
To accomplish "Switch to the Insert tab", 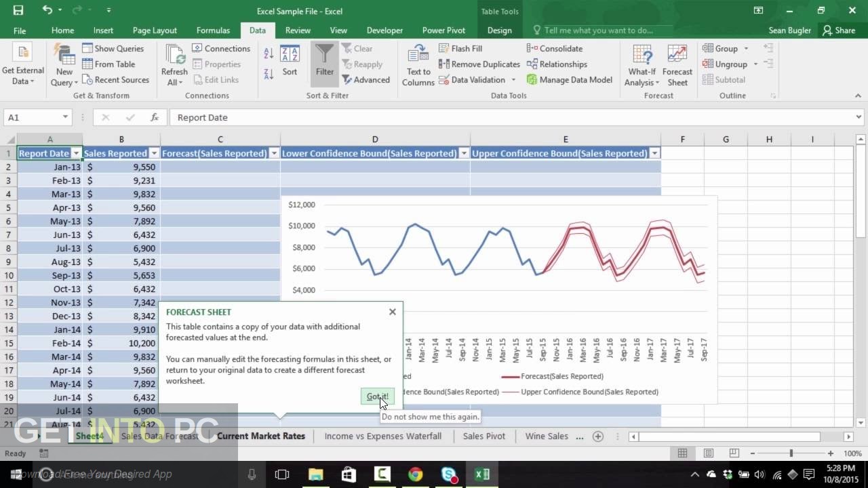I will tap(103, 30).
